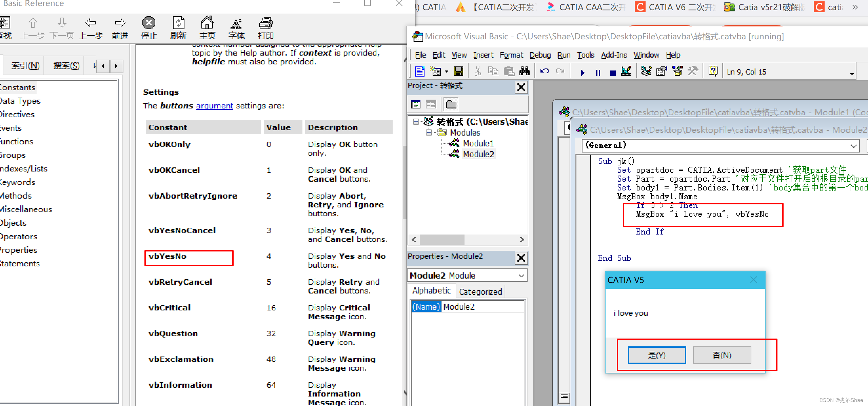This screenshot has width=868, height=406.
Task: Click the Break pause icon
Action: [x=598, y=73]
